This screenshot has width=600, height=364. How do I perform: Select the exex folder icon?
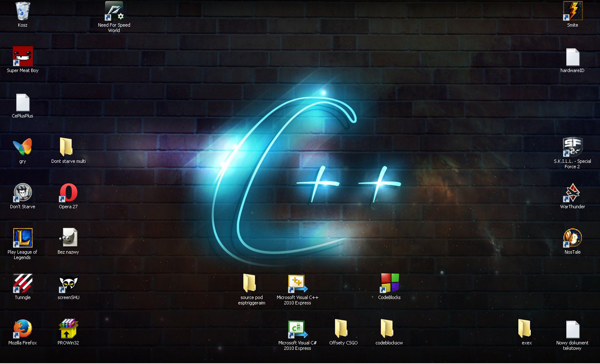(x=525, y=329)
